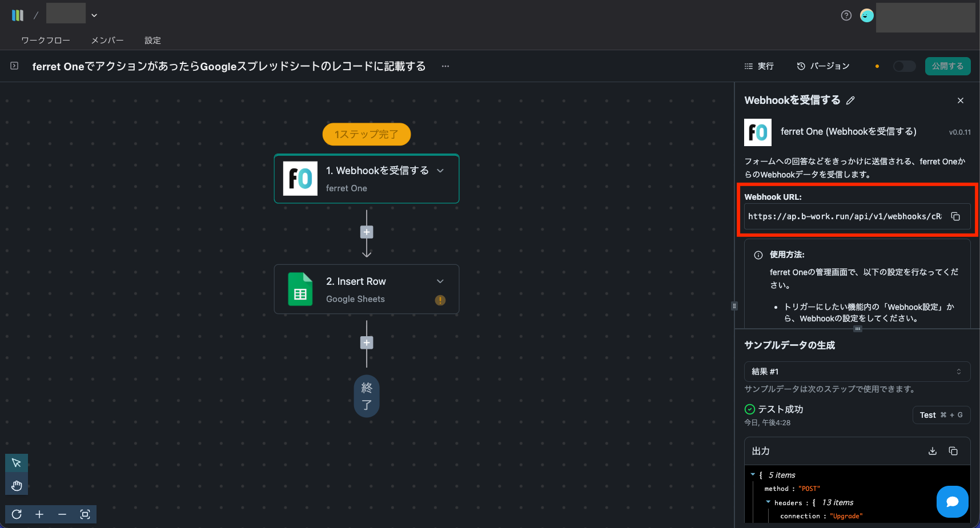Open the three-dot menu next to workflow title
Screen dimensions: 980x528
click(445, 66)
